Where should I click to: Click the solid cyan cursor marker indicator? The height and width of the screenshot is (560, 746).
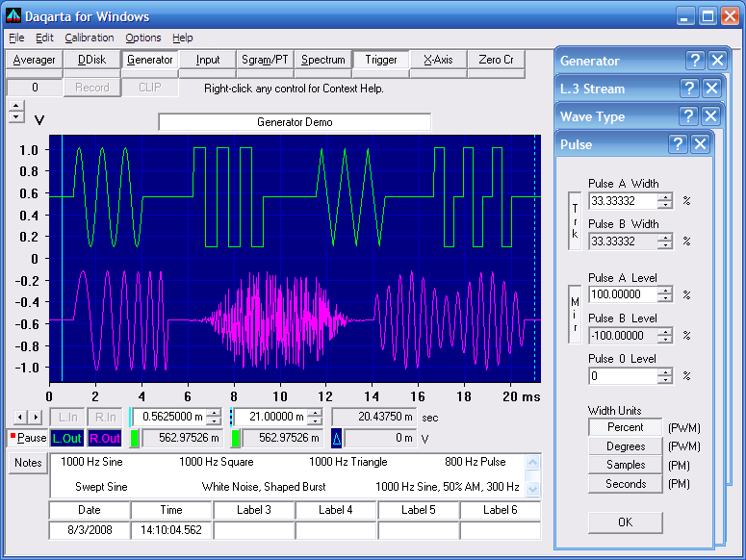pyautogui.click(x=131, y=417)
